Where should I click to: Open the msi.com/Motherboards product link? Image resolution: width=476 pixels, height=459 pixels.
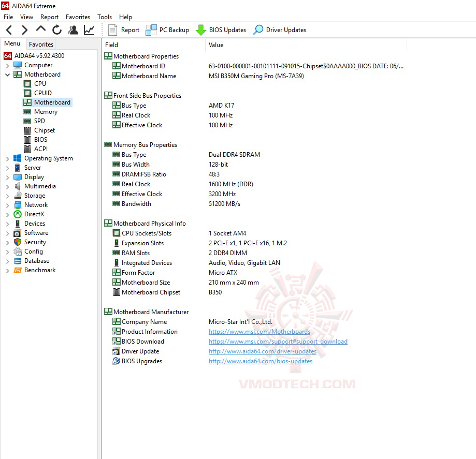pyautogui.click(x=259, y=332)
